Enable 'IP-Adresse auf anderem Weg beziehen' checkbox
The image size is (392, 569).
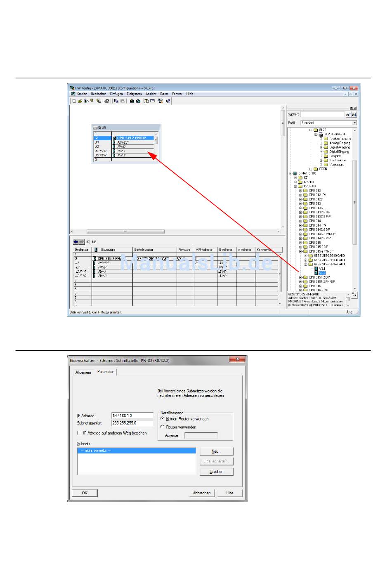pyautogui.click(x=79, y=433)
